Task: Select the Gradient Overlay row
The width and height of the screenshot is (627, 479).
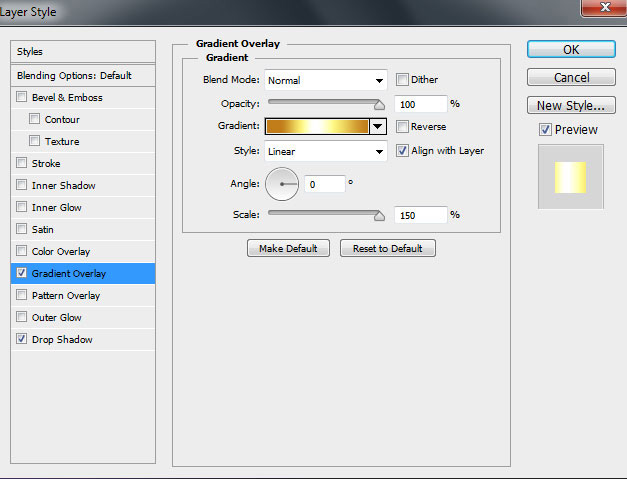Action: pyautogui.click(x=83, y=273)
